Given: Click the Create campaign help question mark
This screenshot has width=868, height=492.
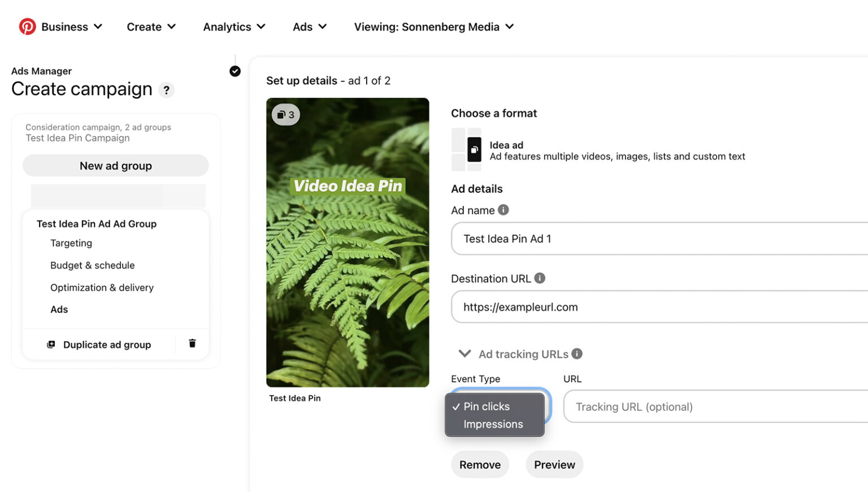Looking at the screenshot, I should click(x=166, y=90).
